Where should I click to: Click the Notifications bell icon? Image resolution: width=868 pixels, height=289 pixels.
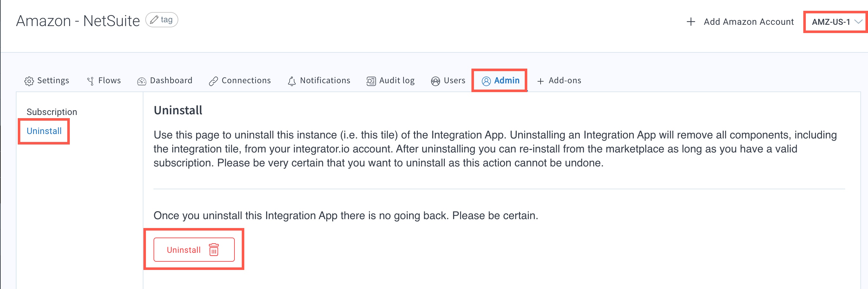click(292, 81)
